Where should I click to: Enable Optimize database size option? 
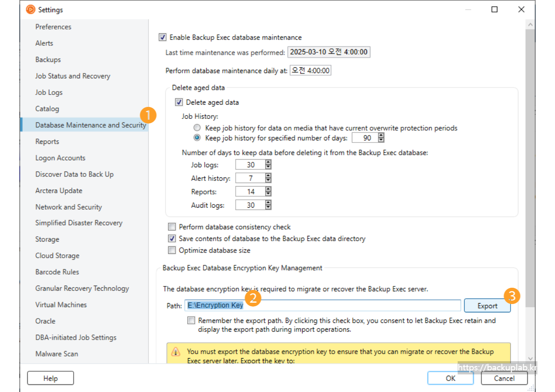coord(172,250)
